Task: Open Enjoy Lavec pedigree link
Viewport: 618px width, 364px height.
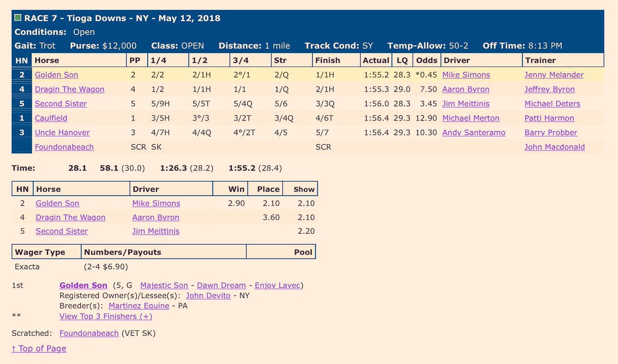Action: 278,285
